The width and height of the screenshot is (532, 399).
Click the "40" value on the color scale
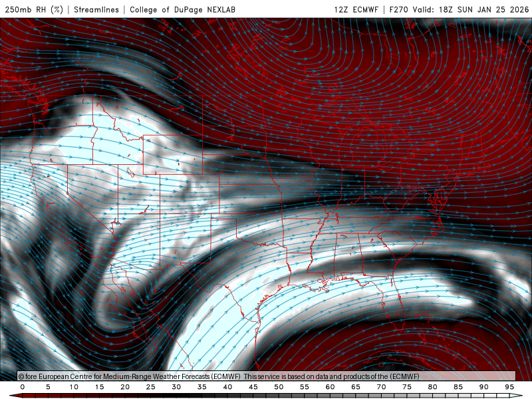click(x=227, y=387)
